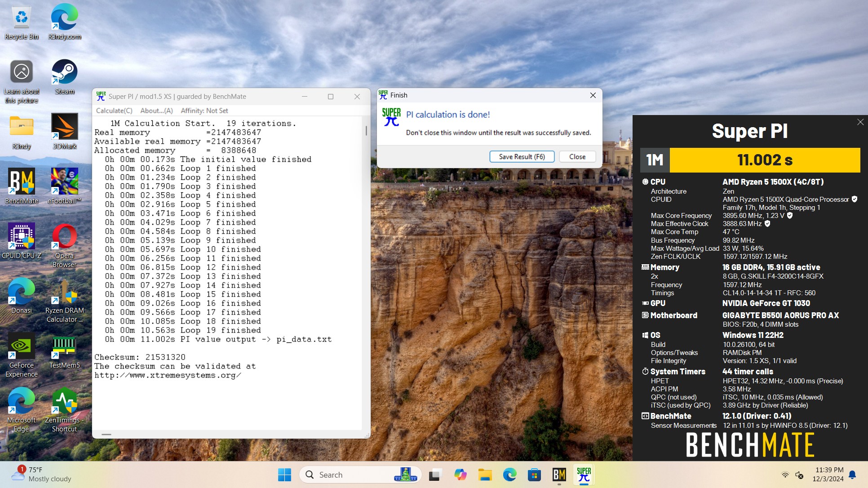The height and width of the screenshot is (488, 868).
Task: Open the Calculate(C) menu in Super PI
Action: point(114,111)
